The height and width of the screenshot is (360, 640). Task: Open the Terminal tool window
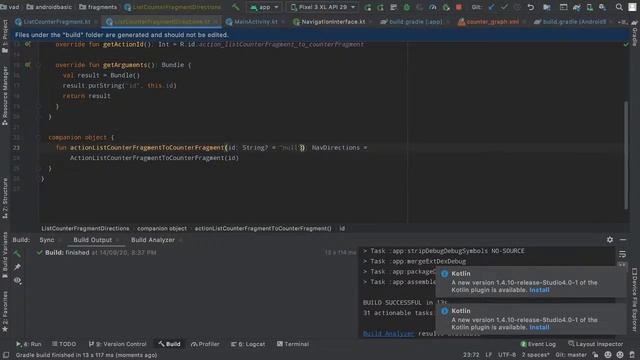[x=293, y=344]
